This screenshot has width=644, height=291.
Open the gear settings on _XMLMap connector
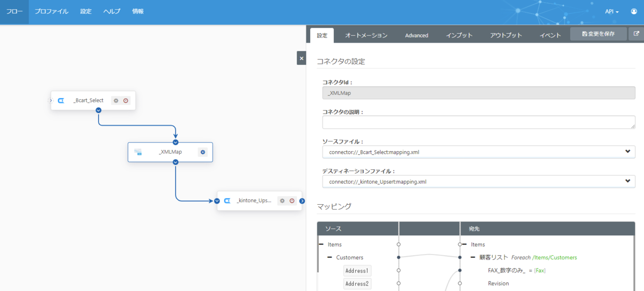[x=203, y=152]
